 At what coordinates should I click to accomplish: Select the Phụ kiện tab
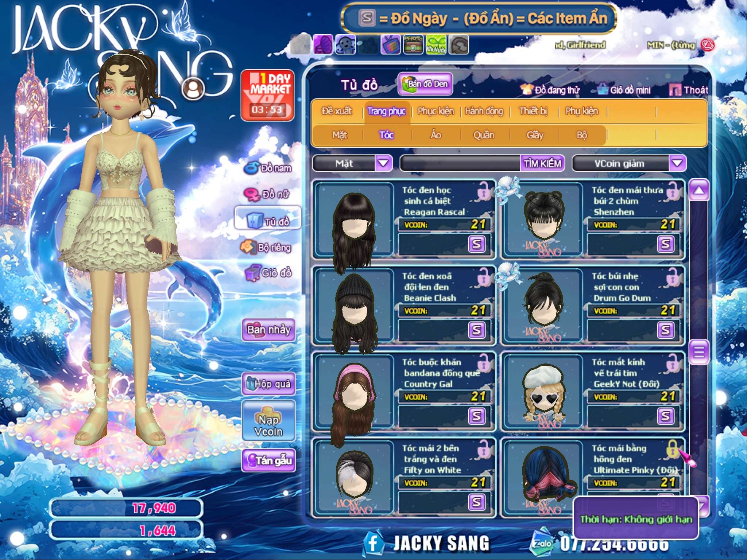pyautogui.click(x=582, y=111)
